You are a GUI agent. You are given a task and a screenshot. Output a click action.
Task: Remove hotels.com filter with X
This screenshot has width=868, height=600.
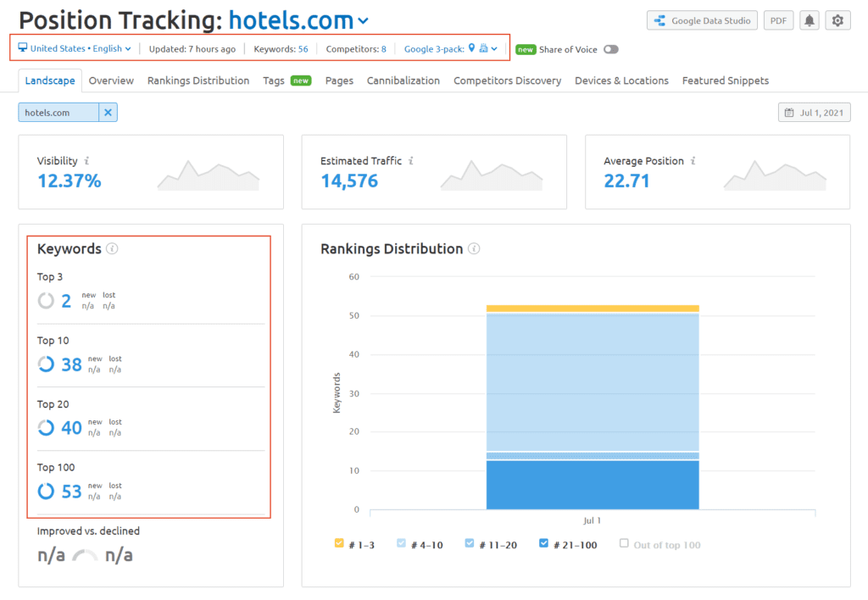(x=108, y=113)
